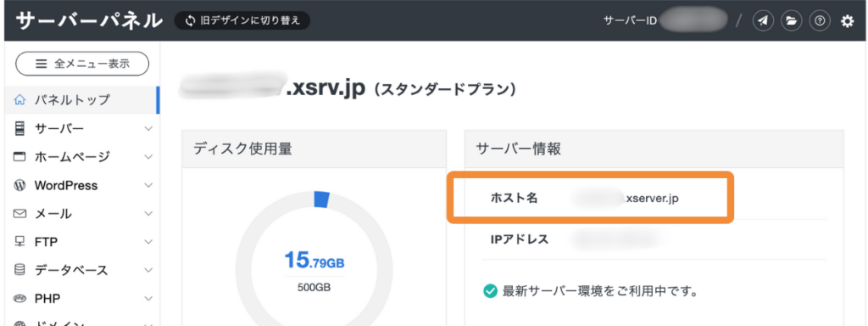Show all menus with 全メニュー表示 button
The image size is (868, 326).
(x=82, y=64)
